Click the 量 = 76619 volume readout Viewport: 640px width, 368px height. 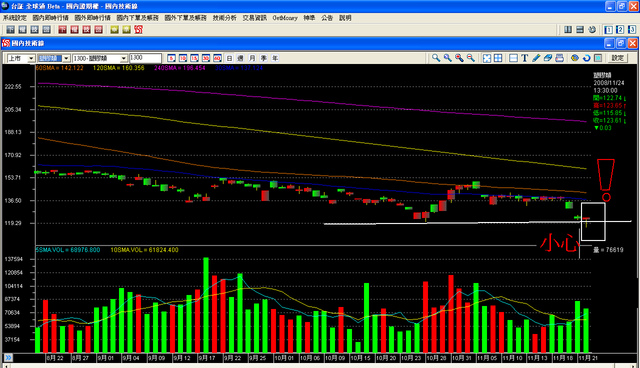tap(608, 250)
